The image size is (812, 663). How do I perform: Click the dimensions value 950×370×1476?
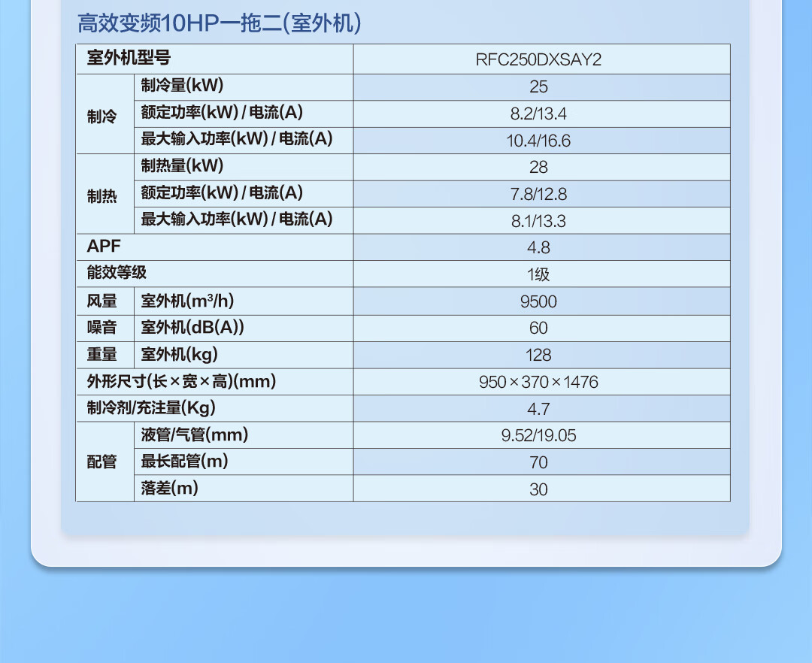pos(538,382)
